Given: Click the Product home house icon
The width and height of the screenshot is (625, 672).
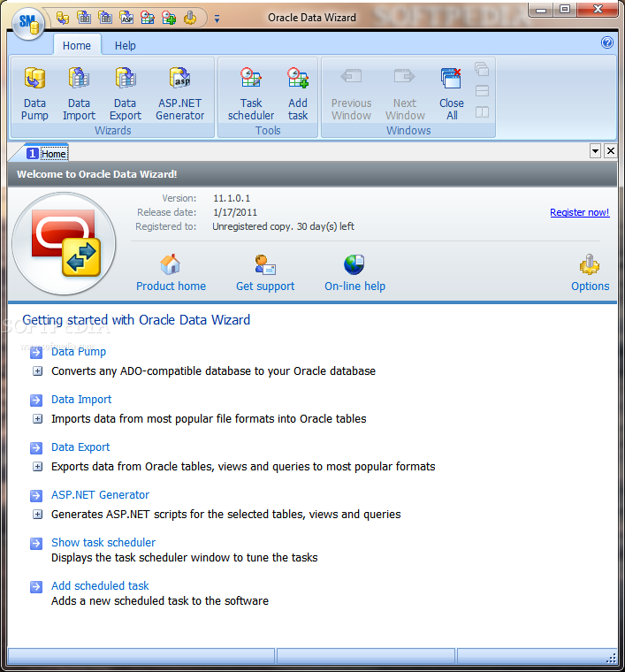Looking at the screenshot, I should point(171,264).
